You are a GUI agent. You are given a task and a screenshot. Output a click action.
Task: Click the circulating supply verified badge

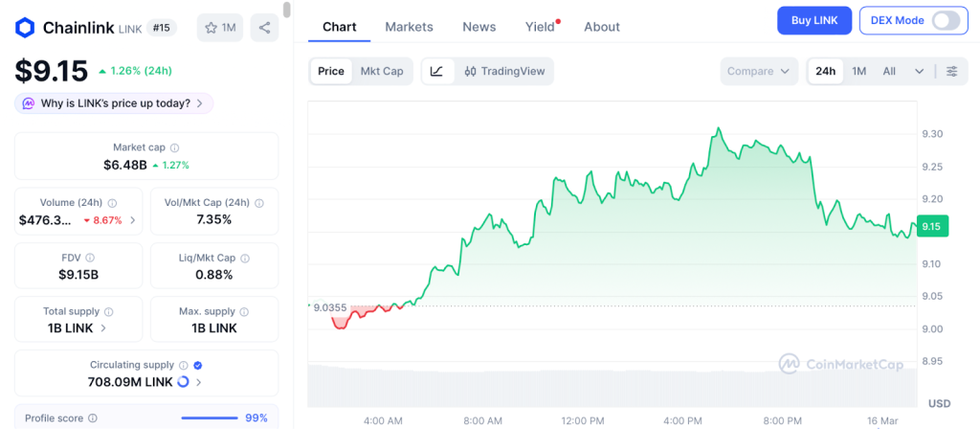(x=198, y=365)
